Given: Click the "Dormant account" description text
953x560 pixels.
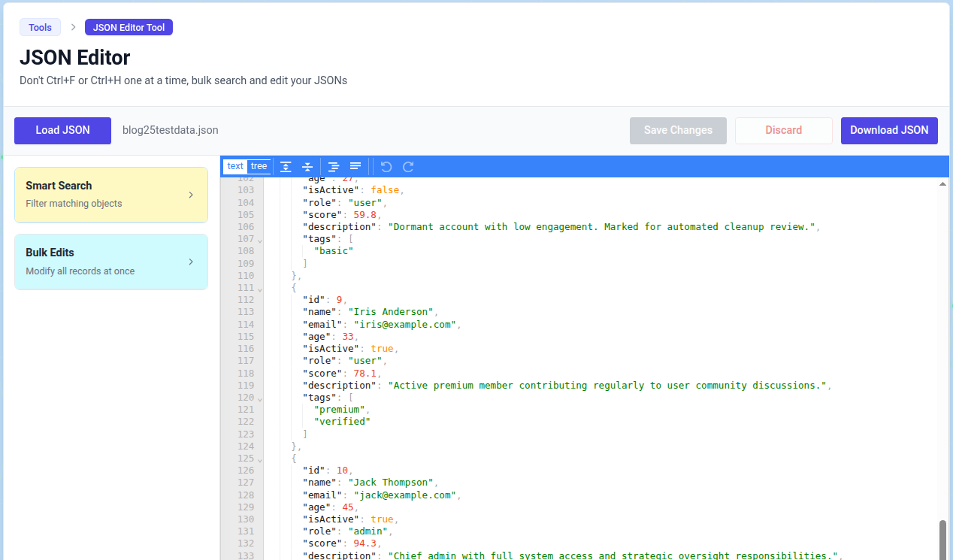Looking at the screenshot, I should tap(602, 226).
